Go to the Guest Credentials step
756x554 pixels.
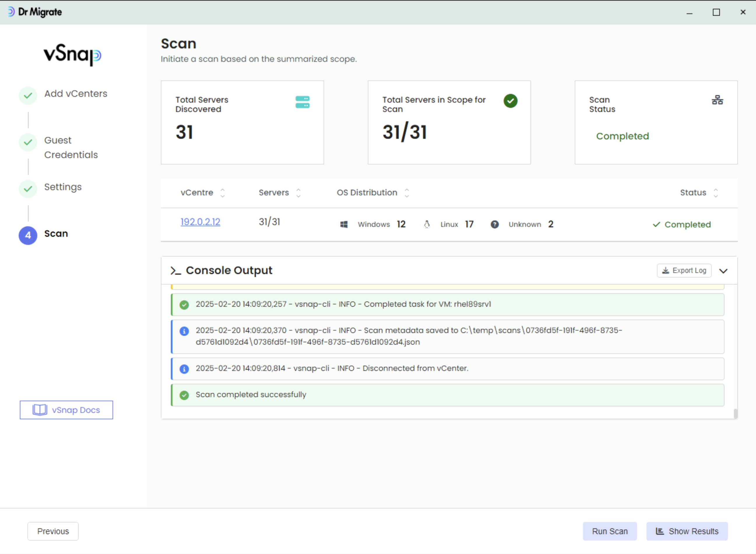coord(71,148)
